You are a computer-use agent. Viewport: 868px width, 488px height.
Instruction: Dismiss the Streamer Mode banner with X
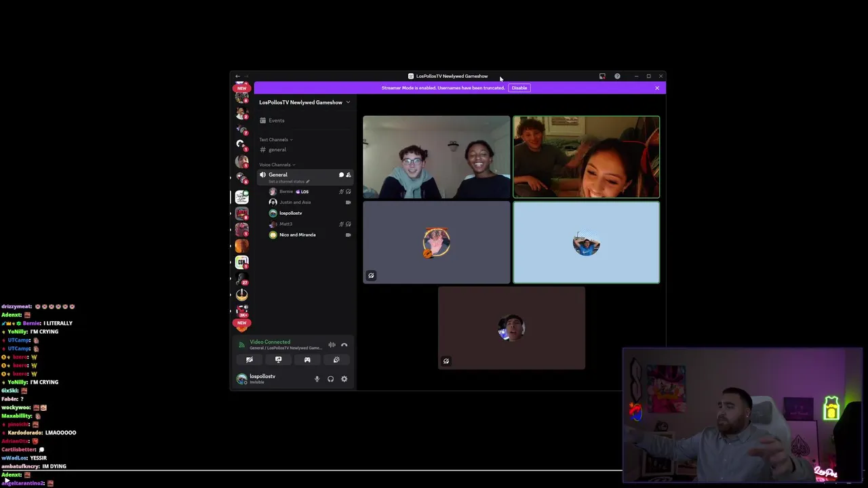[656, 88]
